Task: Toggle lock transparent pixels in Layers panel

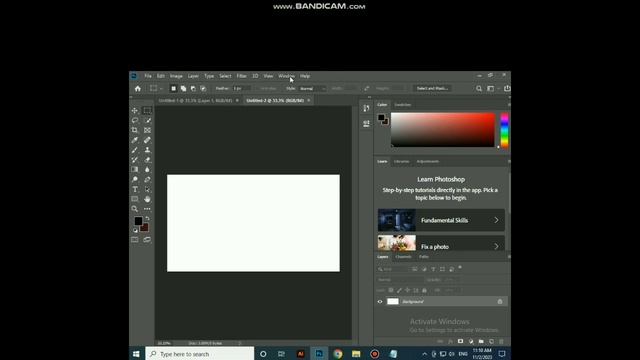Action: pos(391,290)
